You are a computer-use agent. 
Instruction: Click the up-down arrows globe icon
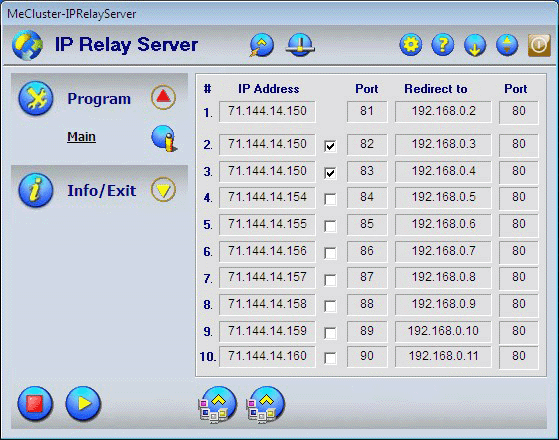point(507,45)
